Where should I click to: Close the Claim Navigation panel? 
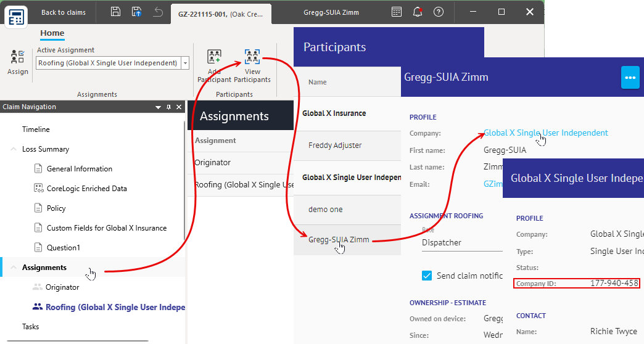(179, 107)
